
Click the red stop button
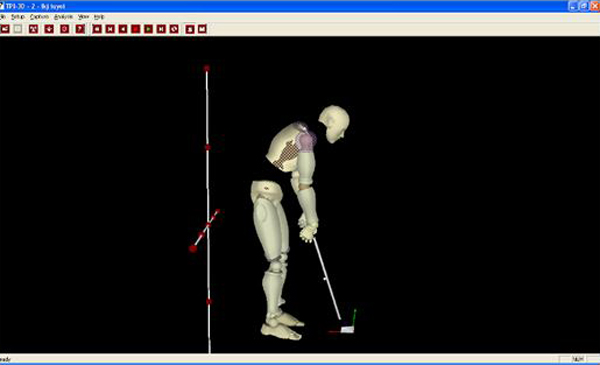(x=136, y=29)
